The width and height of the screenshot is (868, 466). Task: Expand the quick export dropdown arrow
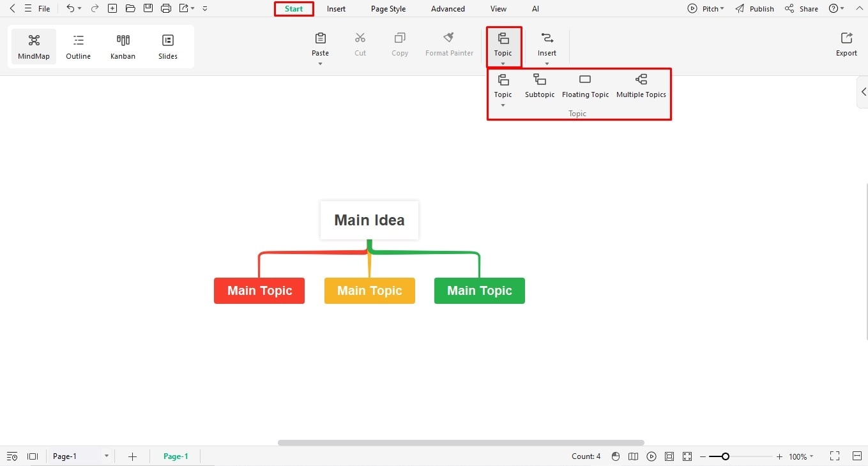(x=193, y=9)
